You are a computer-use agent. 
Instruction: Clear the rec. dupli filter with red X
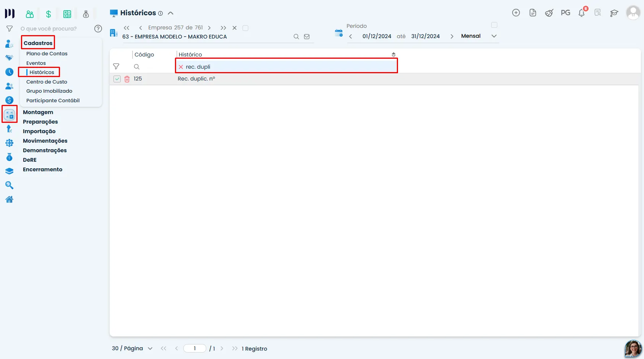181,67
